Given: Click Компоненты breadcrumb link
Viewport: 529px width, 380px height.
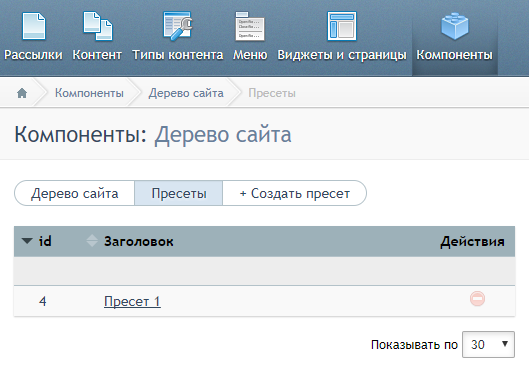Looking at the screenshot, I should point(89,93).
